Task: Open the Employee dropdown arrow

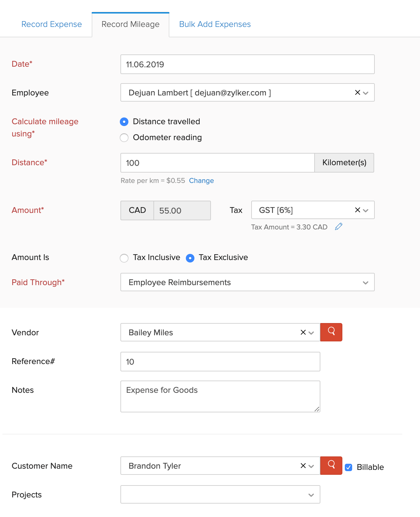Action: point(366,93)
